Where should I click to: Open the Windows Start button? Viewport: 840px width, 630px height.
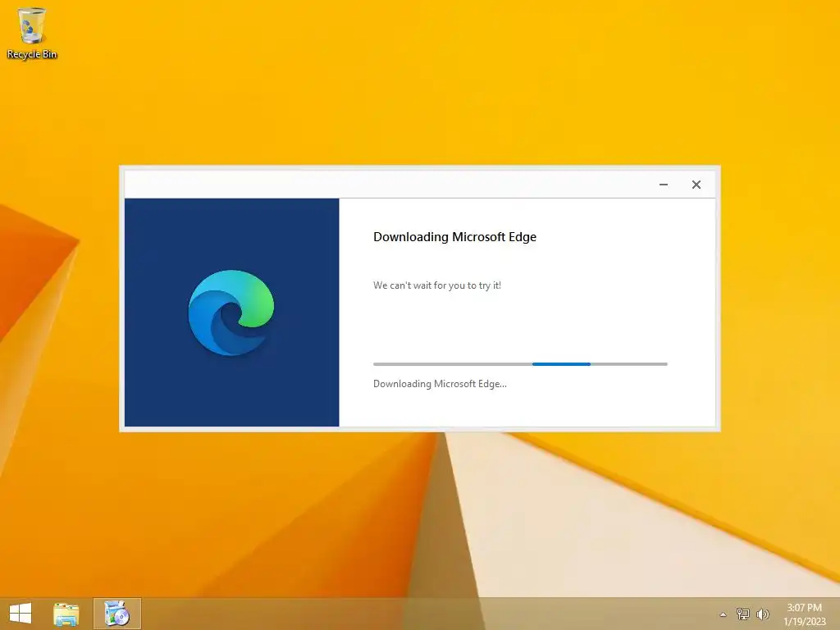point(21,614)
